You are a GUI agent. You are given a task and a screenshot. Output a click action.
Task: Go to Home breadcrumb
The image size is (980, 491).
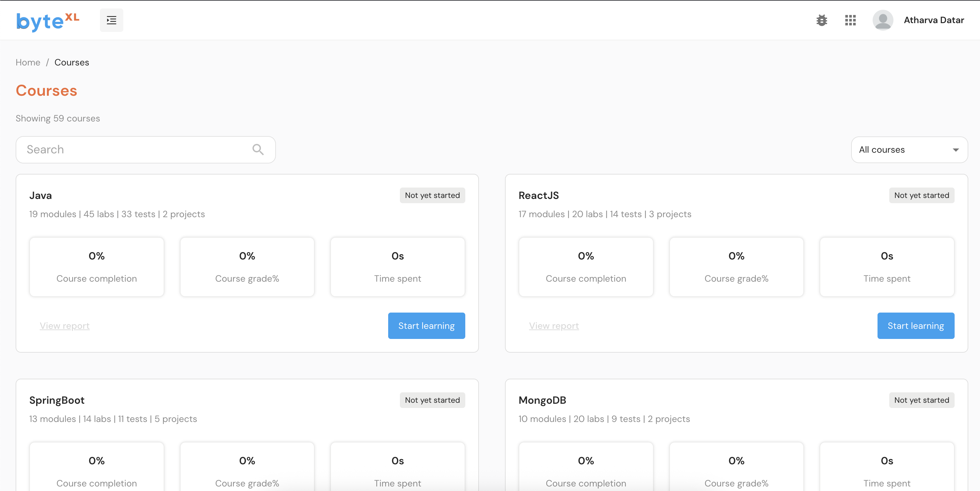28,63
